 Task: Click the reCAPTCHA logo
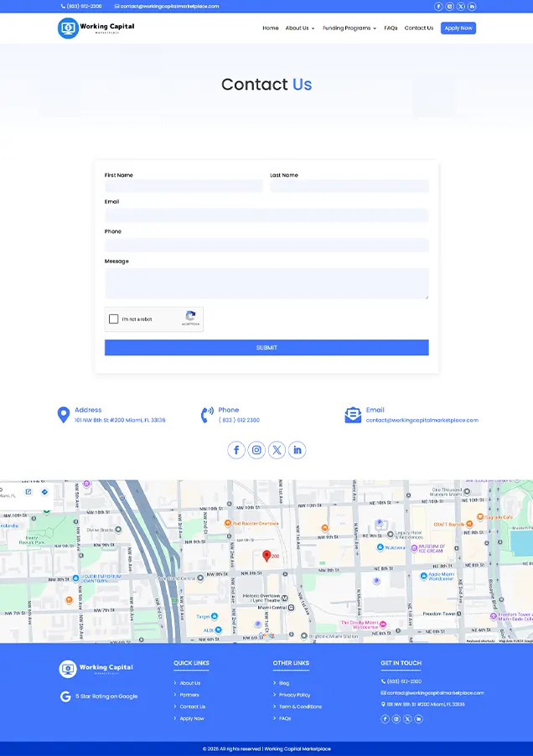tap(190, 316)
